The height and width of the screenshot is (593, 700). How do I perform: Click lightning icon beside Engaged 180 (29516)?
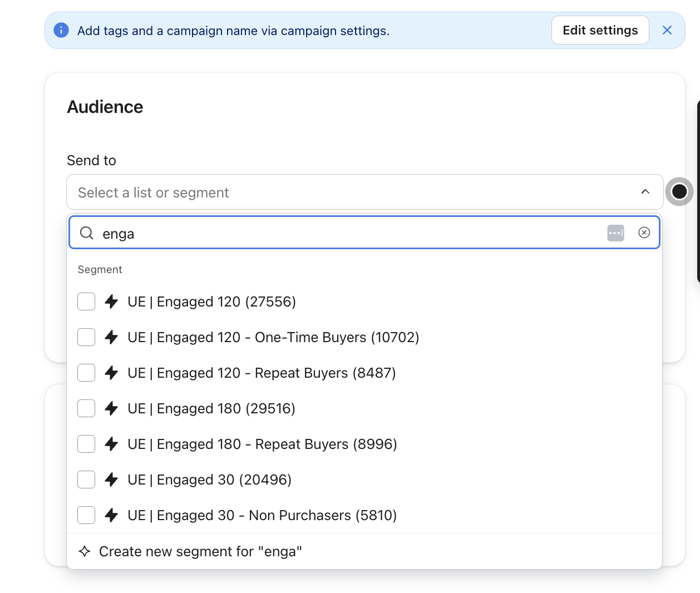(111, 408)
